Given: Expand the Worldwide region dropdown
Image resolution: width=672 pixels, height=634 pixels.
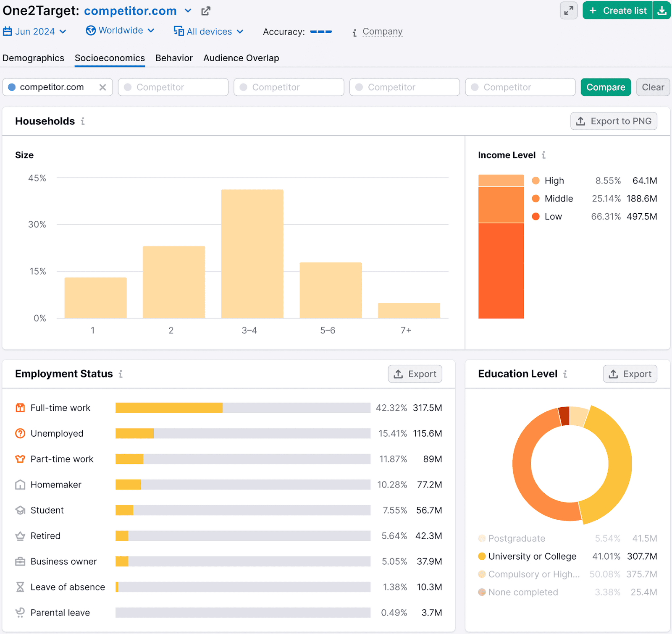Looking at the screenshot, I should pos(120,31).
